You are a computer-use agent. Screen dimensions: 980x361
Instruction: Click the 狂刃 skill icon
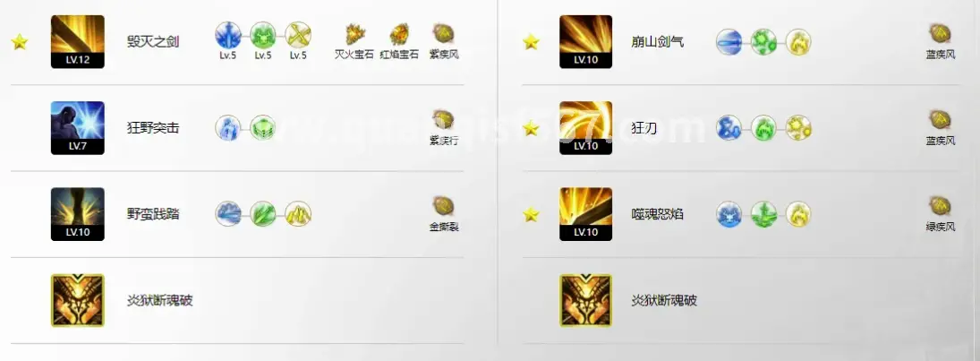[x=585, y=127]
